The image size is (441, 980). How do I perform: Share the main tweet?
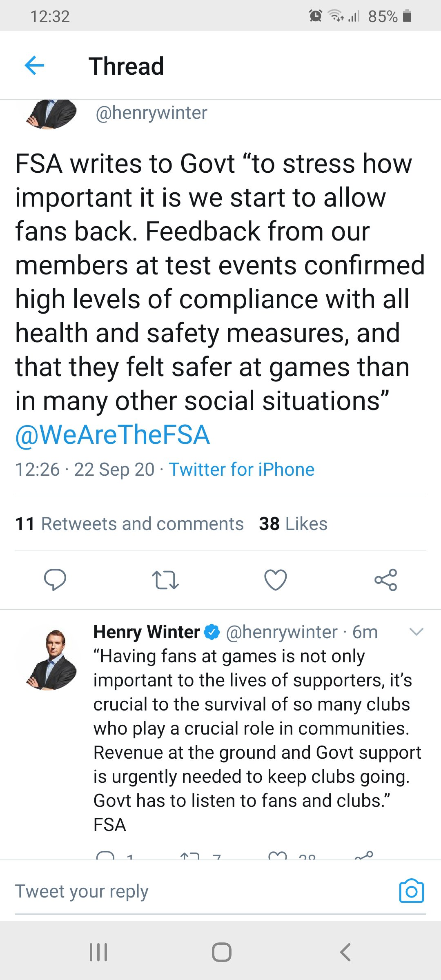pos(386,580)
